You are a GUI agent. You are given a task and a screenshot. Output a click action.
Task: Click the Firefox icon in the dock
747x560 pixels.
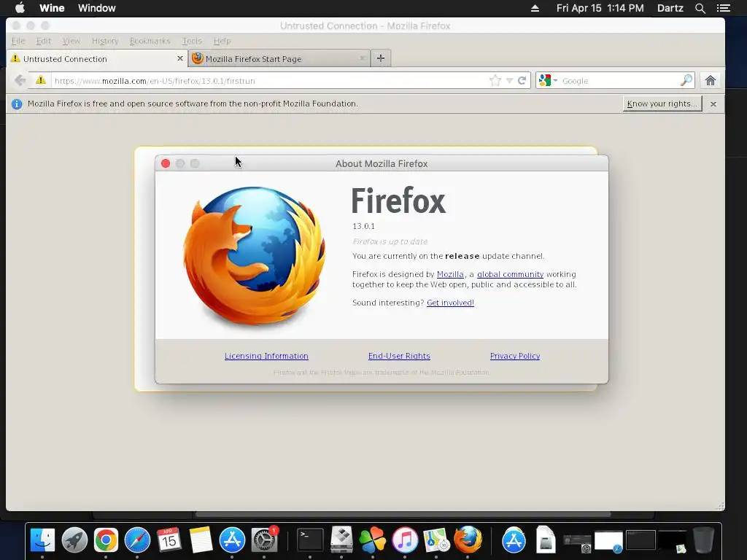[468, 539]
